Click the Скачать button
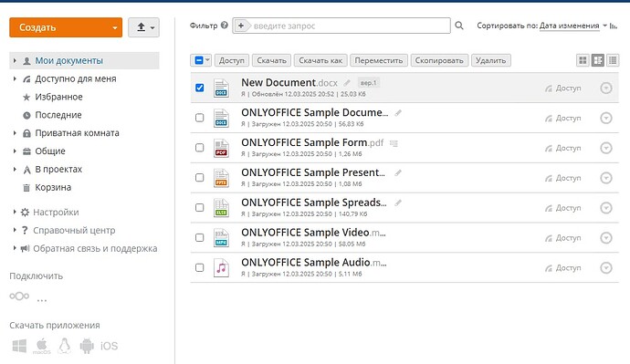 271,60
